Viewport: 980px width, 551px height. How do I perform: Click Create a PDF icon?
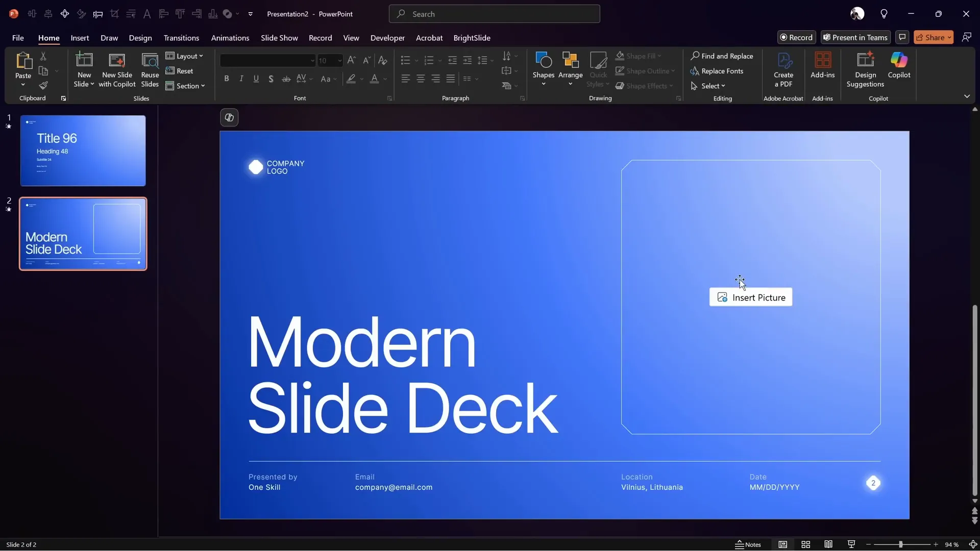pos(783,70)
